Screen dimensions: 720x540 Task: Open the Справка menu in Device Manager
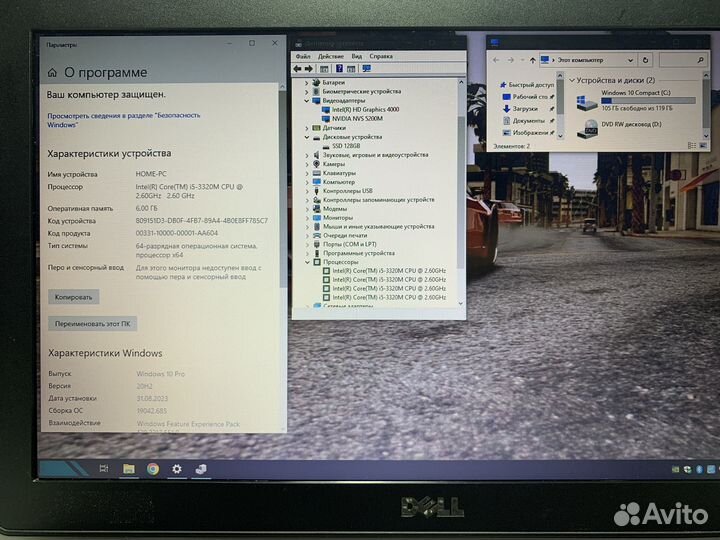[x=381, y=56]
